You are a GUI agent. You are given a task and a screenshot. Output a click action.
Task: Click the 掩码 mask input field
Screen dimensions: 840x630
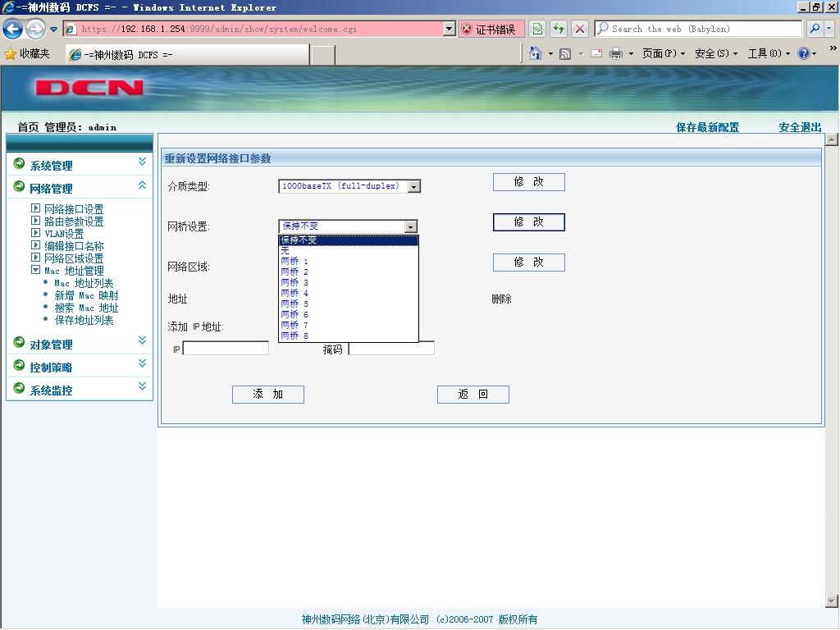pyautogui.click(x=391, y=348)
